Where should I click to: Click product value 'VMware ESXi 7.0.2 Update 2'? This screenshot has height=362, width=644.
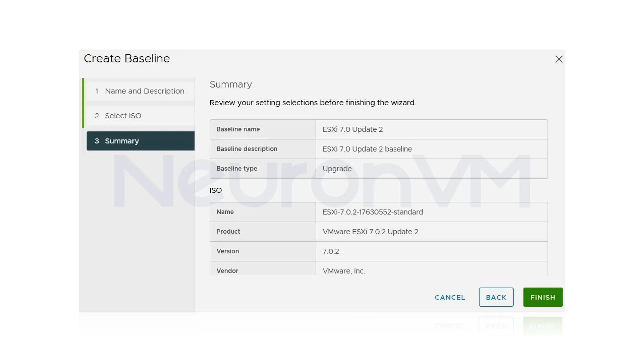pyautogui.click(x=370, y=232)
